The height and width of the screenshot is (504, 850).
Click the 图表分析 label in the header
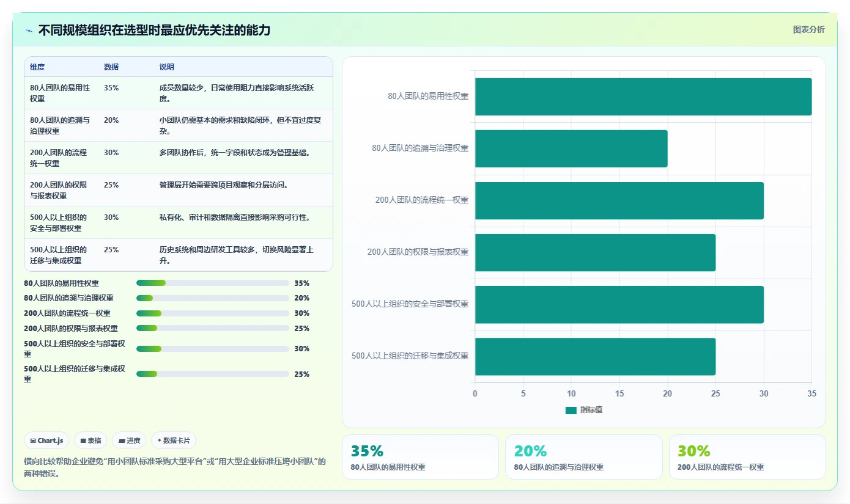(x=808, y=29)
